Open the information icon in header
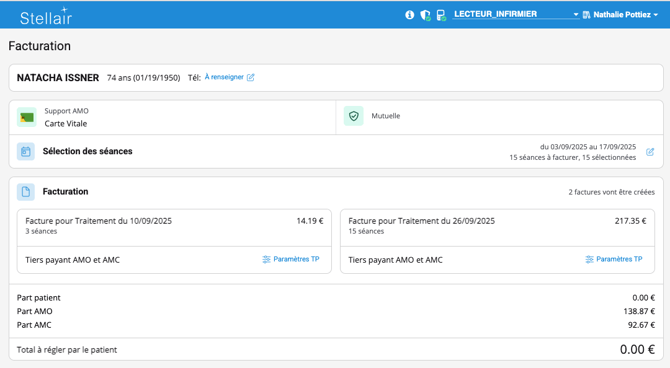This screenshot has height=368, width=670. 409,15
